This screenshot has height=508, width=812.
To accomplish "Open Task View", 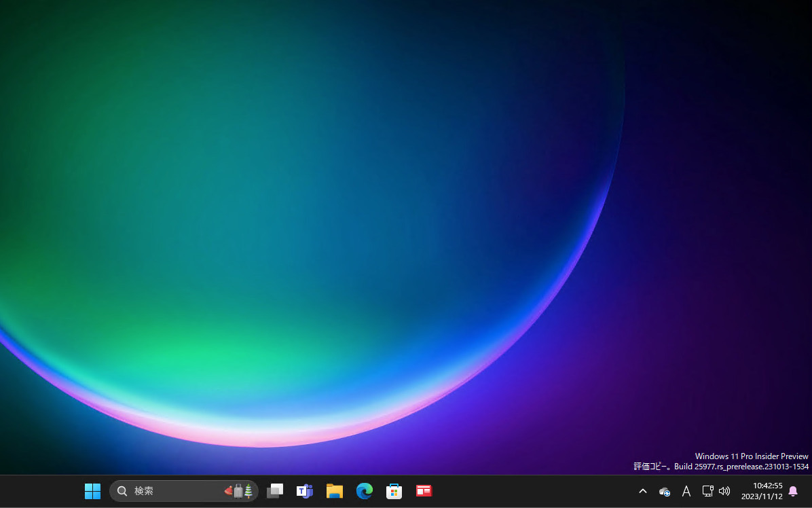I will (x=274, y=490).
